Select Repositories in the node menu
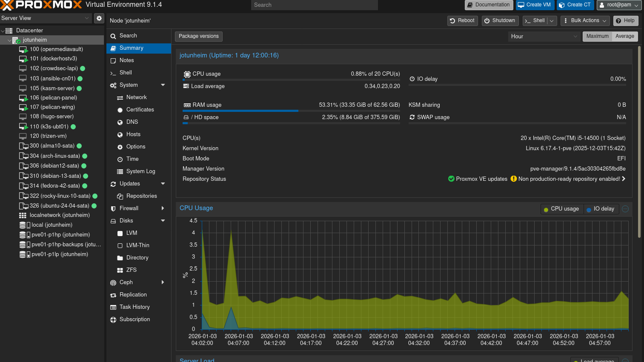The height and width of the screenshot is (362, 644). [x=141, y=196]
